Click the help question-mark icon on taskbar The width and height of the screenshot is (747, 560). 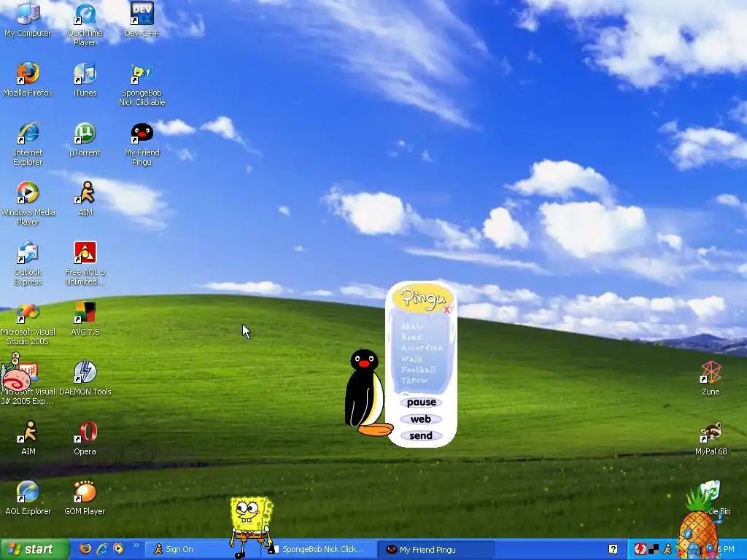(613, 549)
